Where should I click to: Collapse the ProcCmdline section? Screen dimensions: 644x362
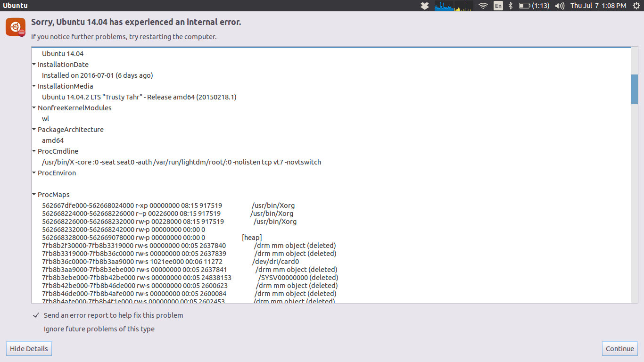[x=34, y=151]
